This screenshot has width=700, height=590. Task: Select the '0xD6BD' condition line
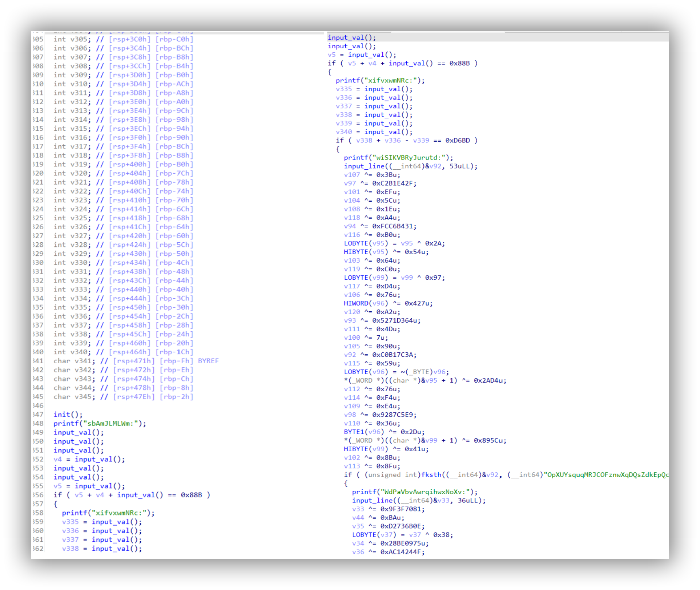[407, 141]
